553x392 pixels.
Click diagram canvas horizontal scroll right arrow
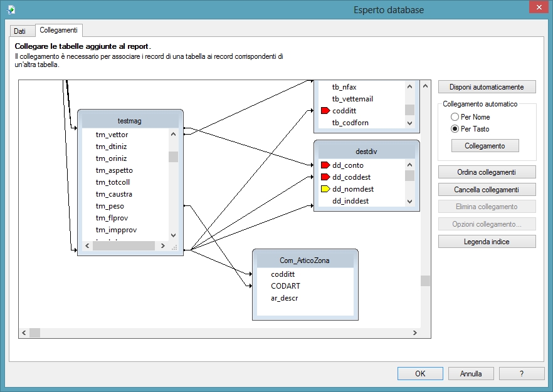click(x=415, y=333)
